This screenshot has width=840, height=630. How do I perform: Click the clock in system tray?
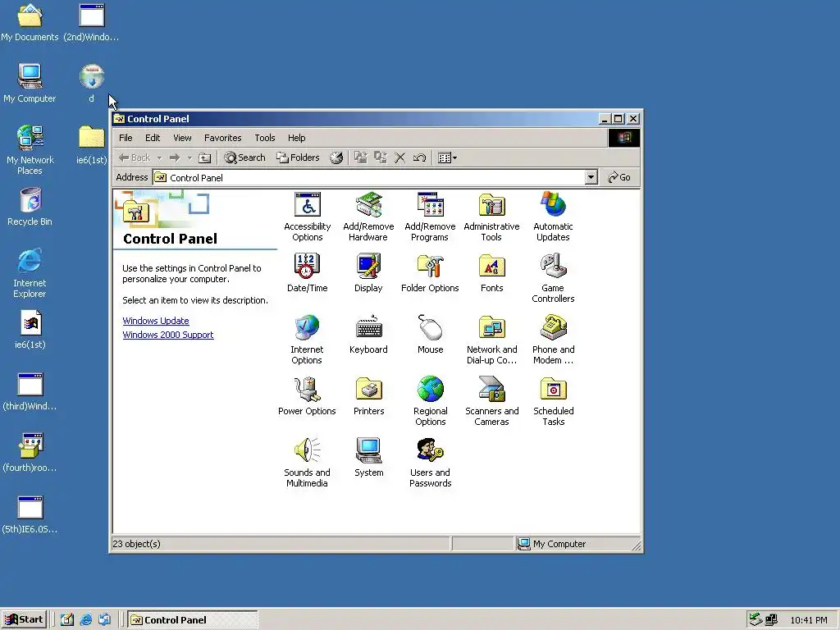pyautogui.click(x=809, y=620)
